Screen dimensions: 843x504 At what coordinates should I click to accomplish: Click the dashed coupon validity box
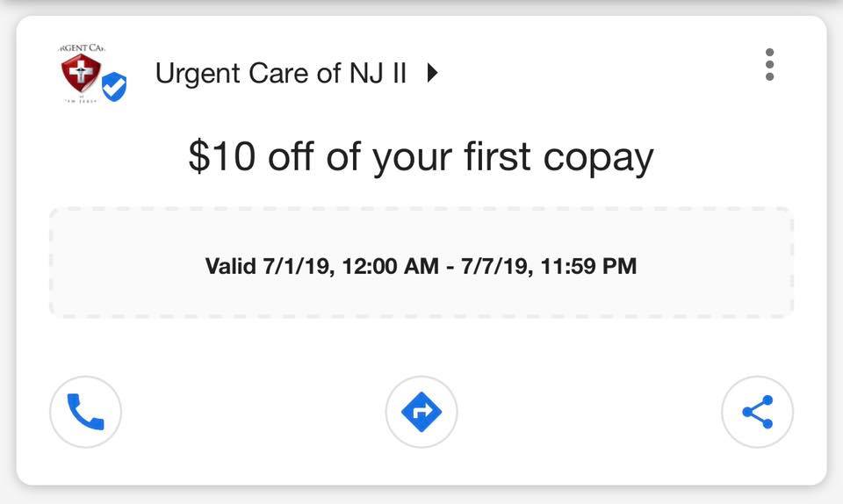[x=421, y=263]
